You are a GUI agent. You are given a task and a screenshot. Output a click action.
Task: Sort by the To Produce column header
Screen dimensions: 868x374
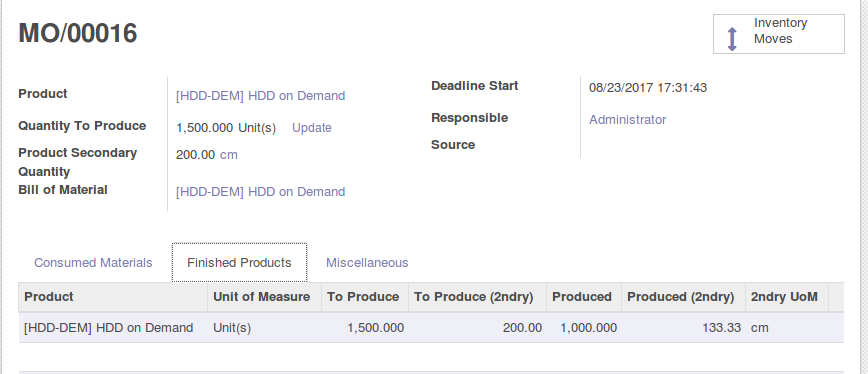pos(363,297)
